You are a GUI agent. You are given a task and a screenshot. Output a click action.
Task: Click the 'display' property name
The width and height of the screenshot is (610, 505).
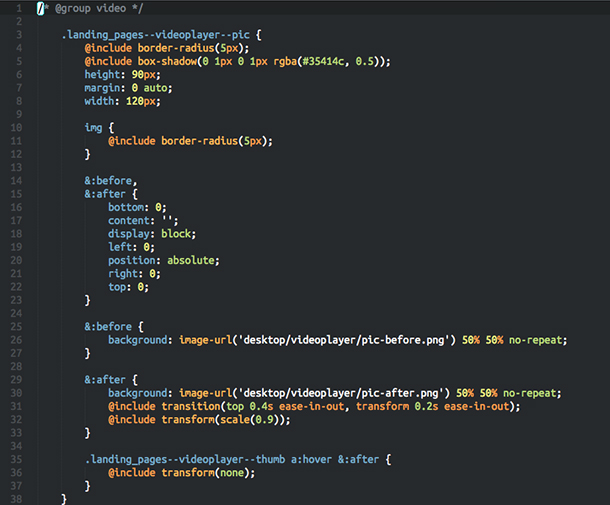coord(129,233)
